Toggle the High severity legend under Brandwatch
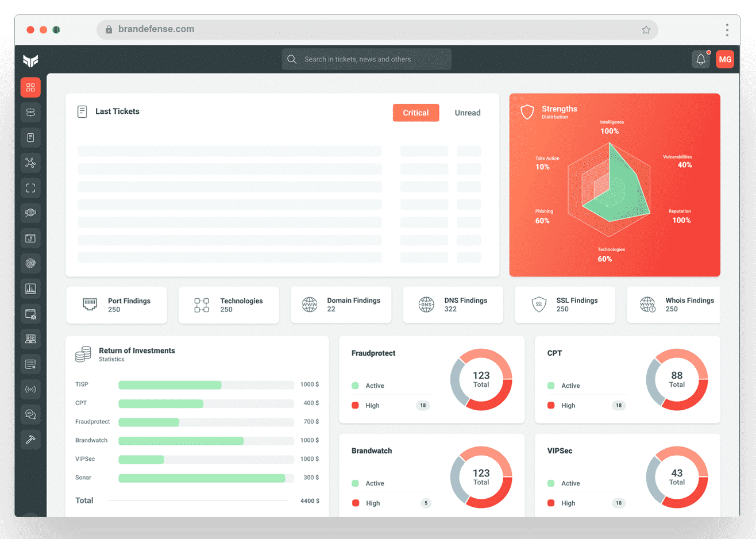The height and width of the screenshot is (539, 756). pyautogui.click(x=372, y=503)
